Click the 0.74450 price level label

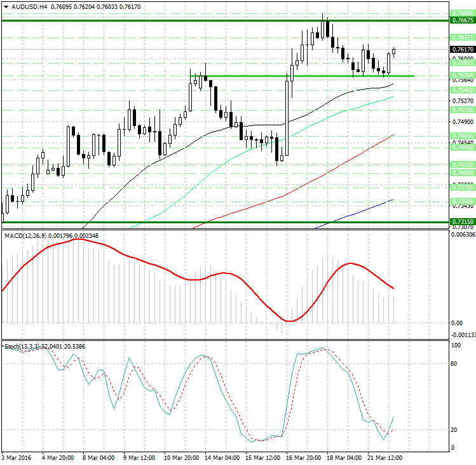[463, 148]
